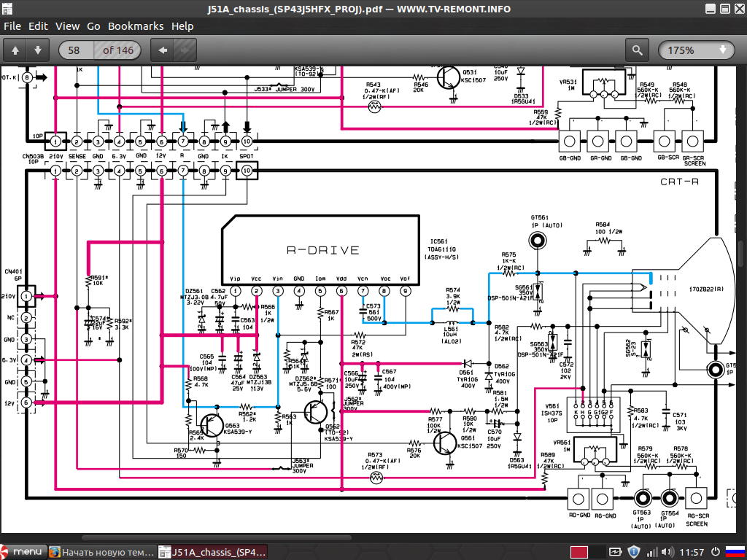Open the Bookmarks menu
747x560 pixels.
(136, 26)
